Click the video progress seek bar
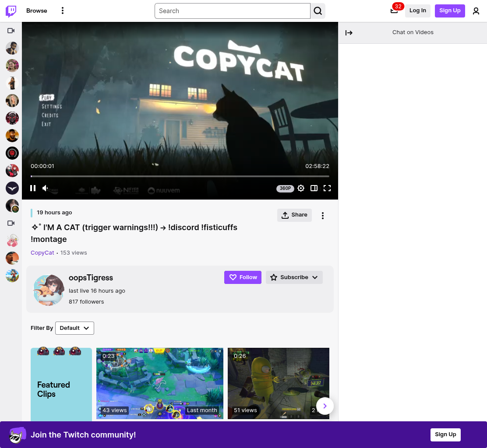 [x=180, y=176]
